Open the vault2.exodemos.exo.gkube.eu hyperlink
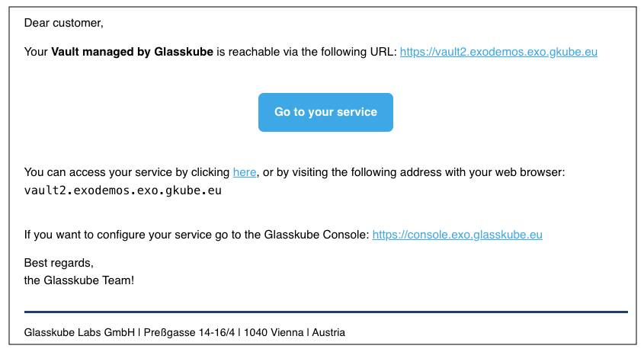The width and height of the screenshot is (644, 352). click(498, 53)
